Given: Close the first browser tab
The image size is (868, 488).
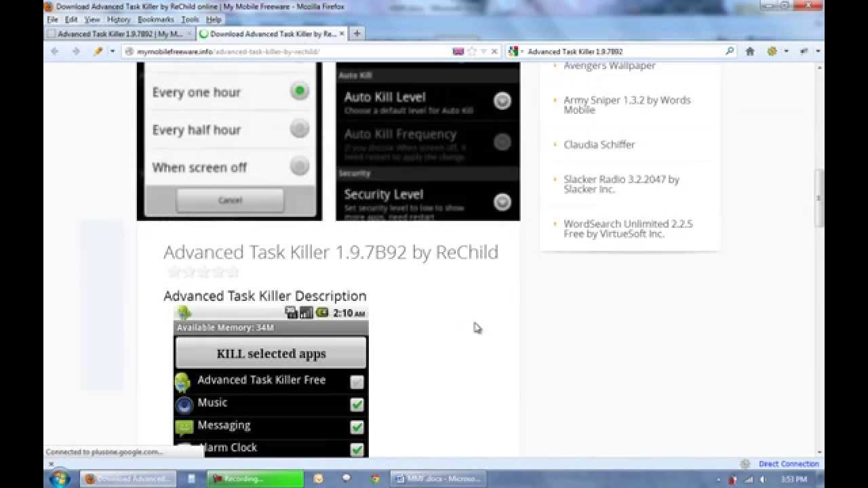Looking at the screenshot, I should tap(189, 33).
